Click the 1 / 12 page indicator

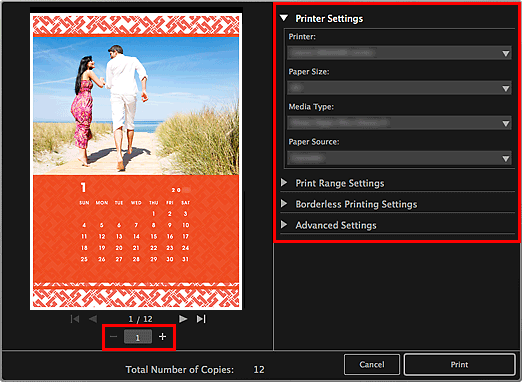click(x=140, y=319)
